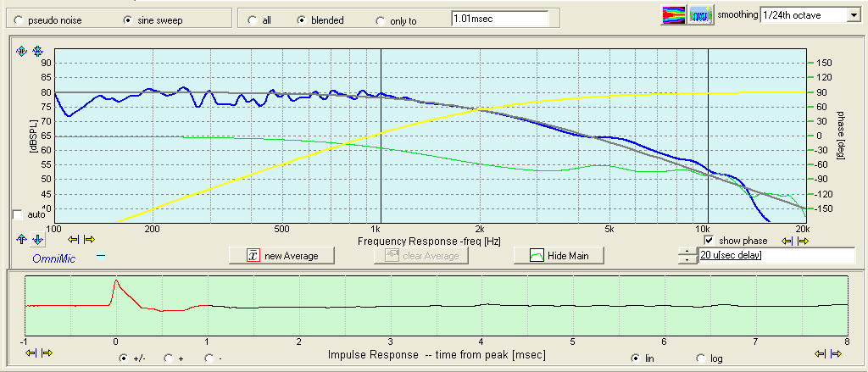Select the pseudo noise radio button
Image resolution: width=868 pixels, height=372 pixels.
pos(19,19)
